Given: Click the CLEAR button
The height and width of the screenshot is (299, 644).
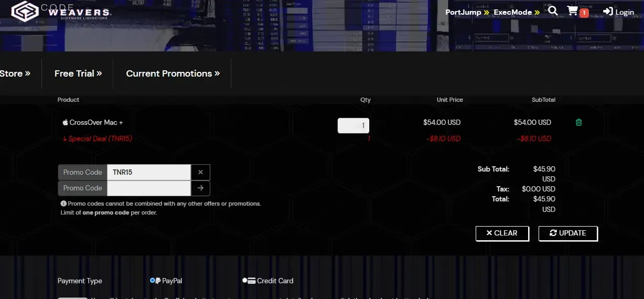Looking at the screenshot, I should (x=502, y=233).
